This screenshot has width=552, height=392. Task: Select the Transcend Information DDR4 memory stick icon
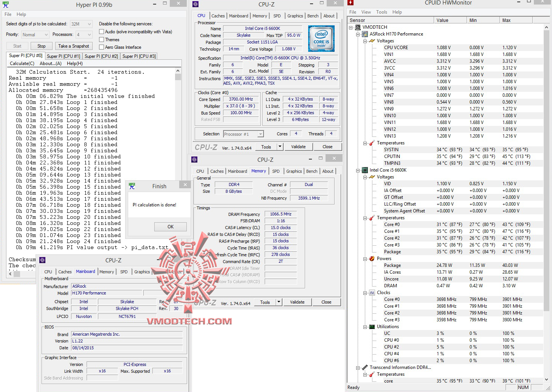click(x=365, y=367)
